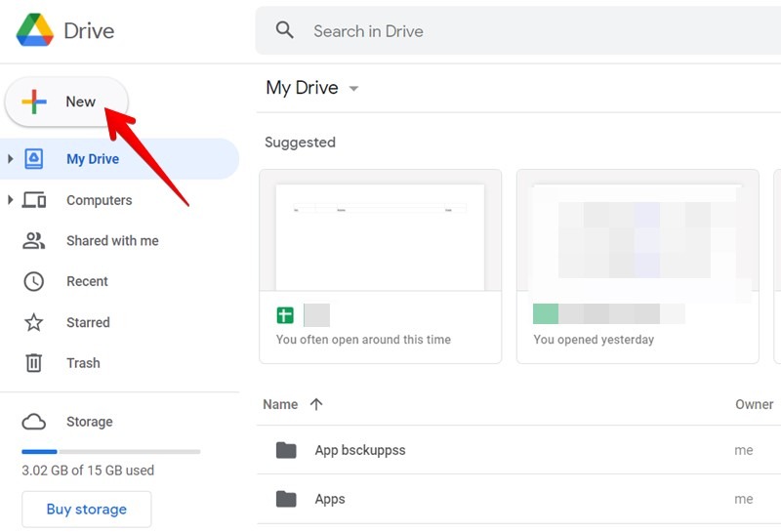Click 'You often open around this time' text

[x=363, y=340]
